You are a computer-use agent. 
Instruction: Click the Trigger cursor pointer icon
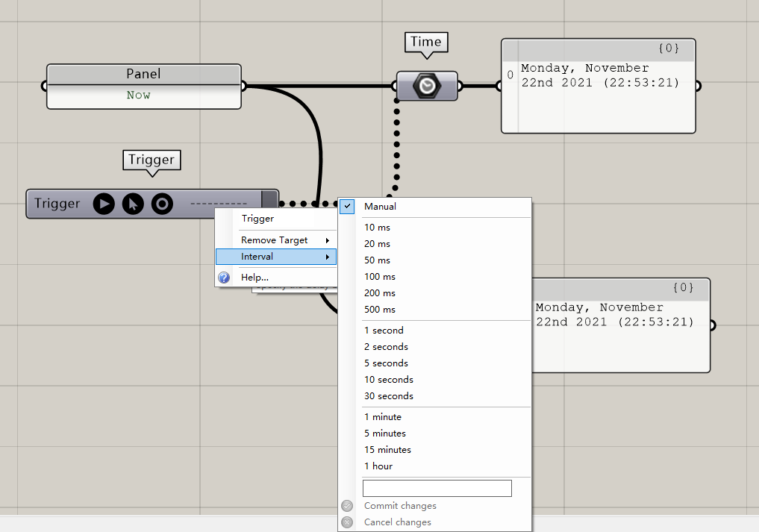click(x=133, y=204)
